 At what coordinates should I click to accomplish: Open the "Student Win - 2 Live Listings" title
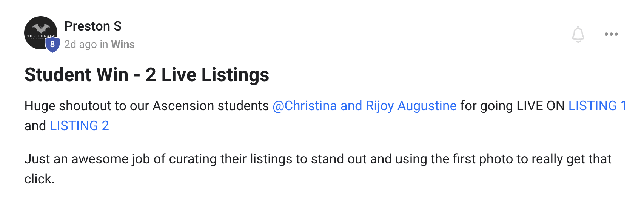coord(146,75)
